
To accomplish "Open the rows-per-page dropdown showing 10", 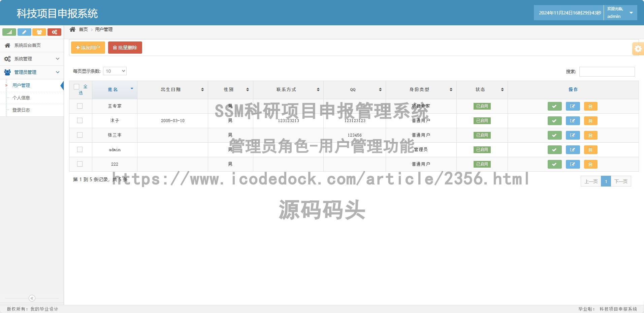I will [115, 71].
